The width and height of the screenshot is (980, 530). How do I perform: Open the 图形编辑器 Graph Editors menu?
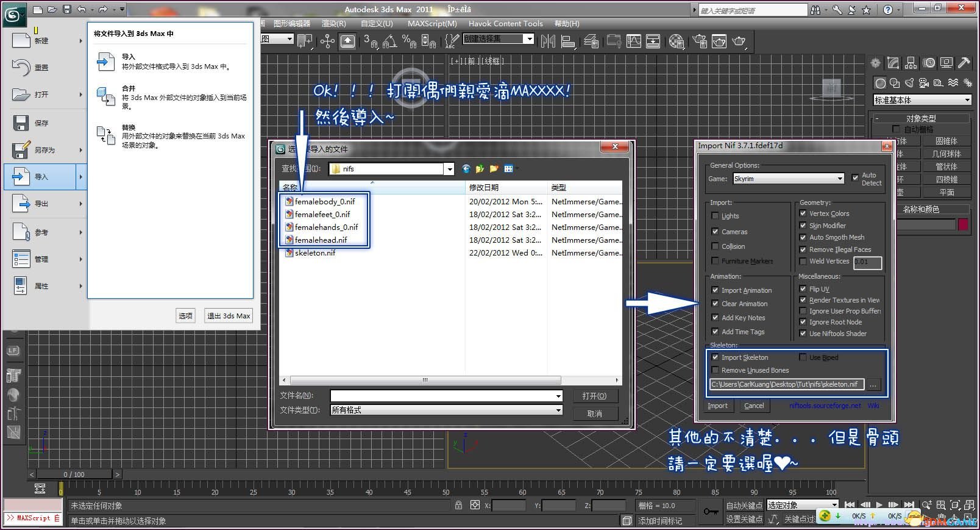click(x=291, y=23)
